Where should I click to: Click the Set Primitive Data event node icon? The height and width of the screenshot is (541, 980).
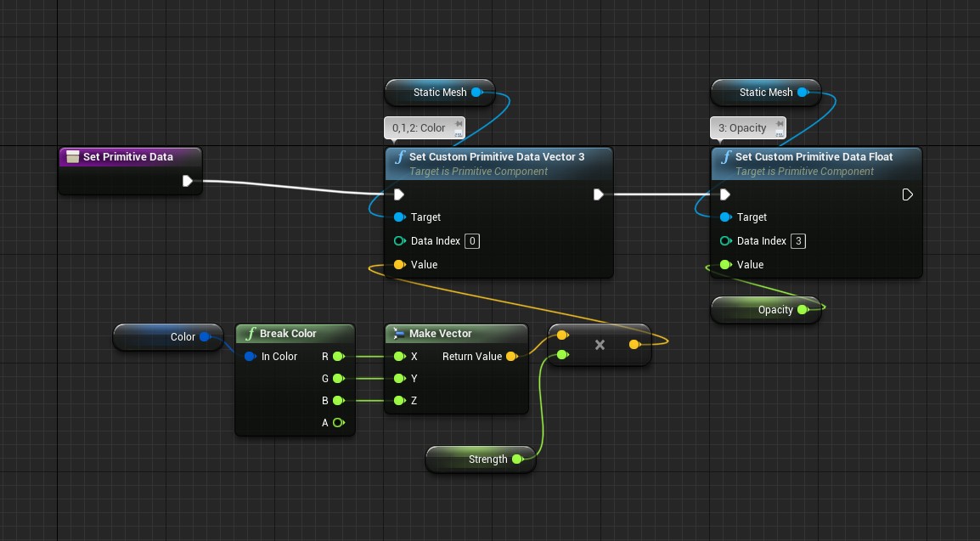point(73,157)
